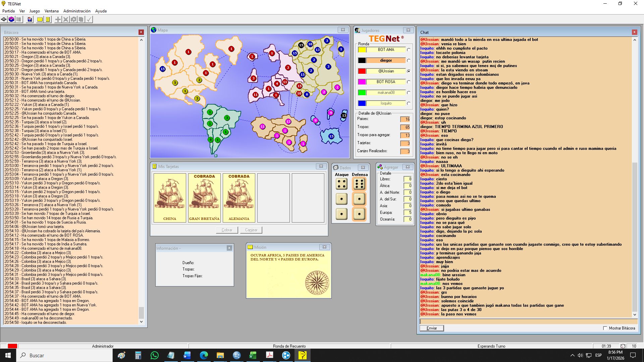Select the BOT AMA radio button
Screen dimensions: 644x362
click(x=409, y=50)
